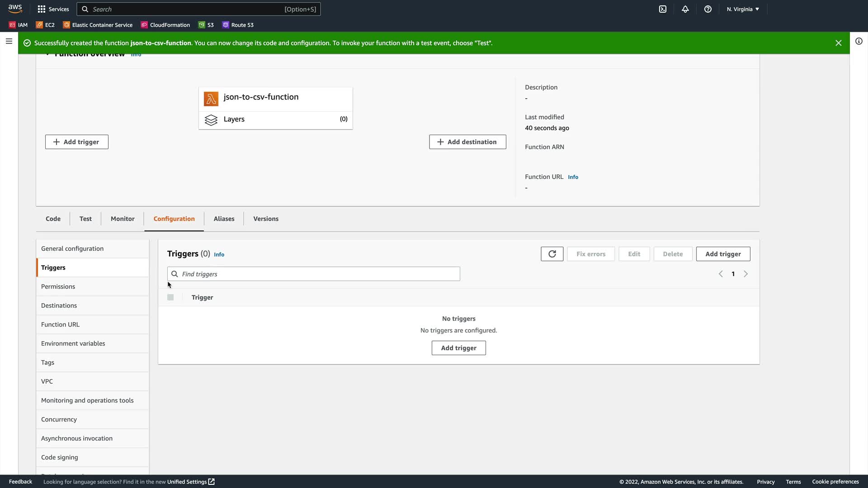Viewport: 868px width, 488px height.
Task: Click the S3 shortcut in the favorites bar
Action: (x=206, y=25)
